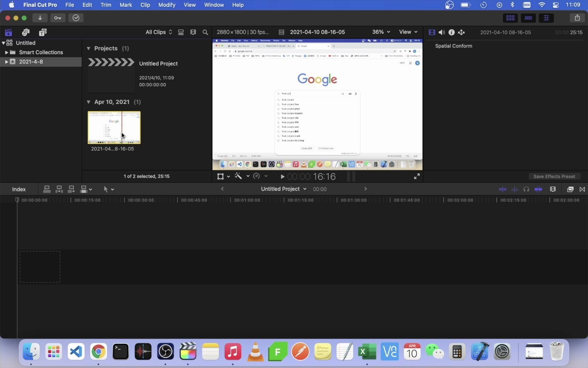The height and width of the screenshot is (368, 588).
Task: Open the timeline Index
Action: (19, 189)
